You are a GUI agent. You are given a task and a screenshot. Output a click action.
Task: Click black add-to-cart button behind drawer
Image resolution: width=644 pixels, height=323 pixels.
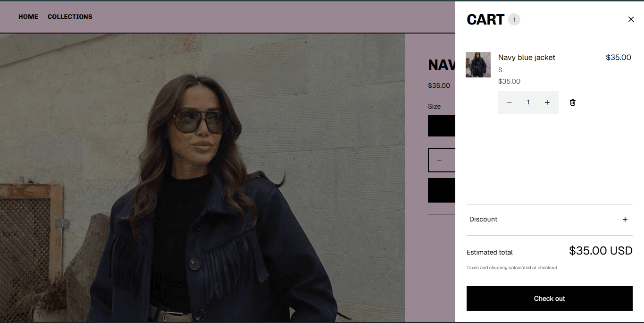(442, 190)
